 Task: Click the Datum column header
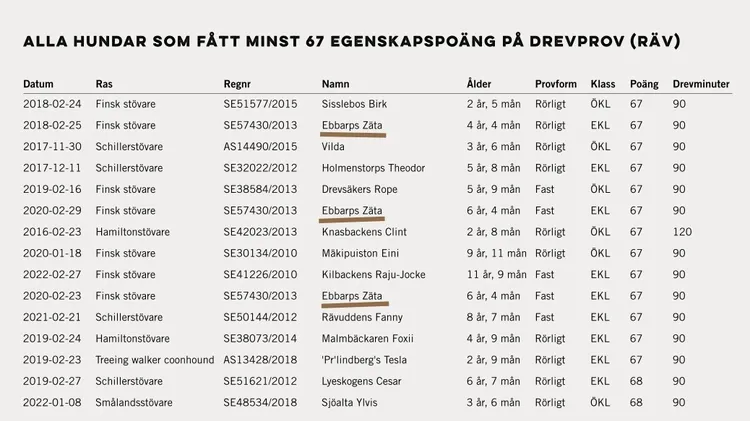[38, 84]
